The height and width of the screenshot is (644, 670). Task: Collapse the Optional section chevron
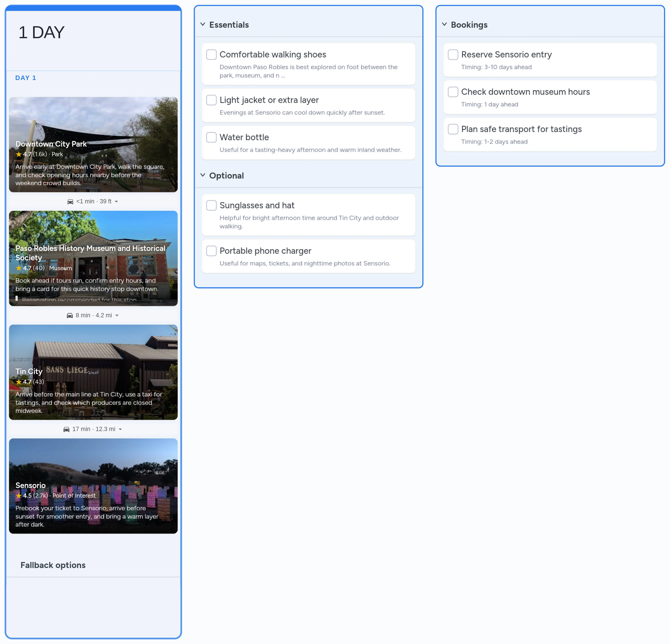click(203, 175)
